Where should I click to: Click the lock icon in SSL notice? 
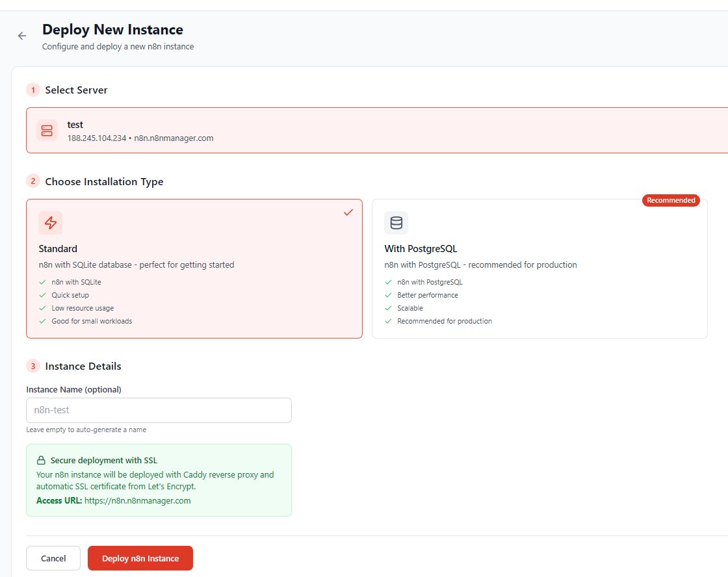tap(41, 461)
